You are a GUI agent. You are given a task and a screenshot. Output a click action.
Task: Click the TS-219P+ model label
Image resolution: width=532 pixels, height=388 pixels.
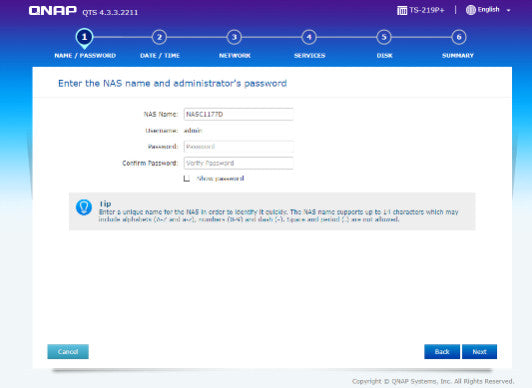click(x=426, y=10)
